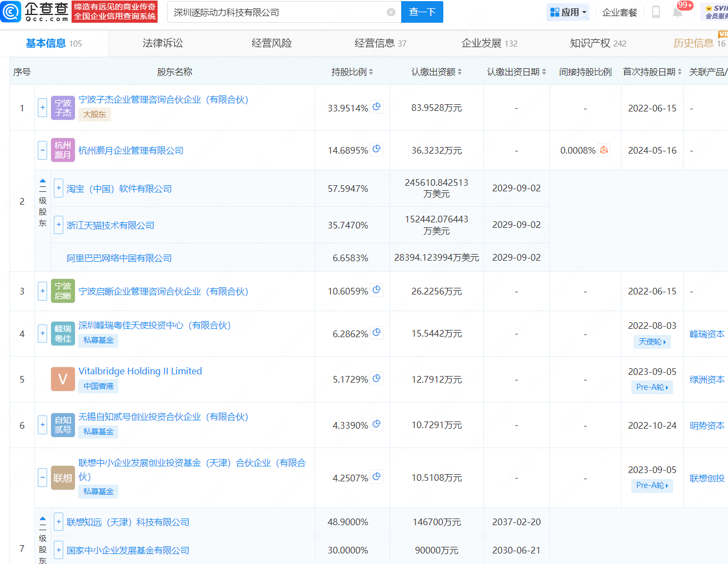Collapse 联想中小企业发展创业投资基金 row

(42, 477)
